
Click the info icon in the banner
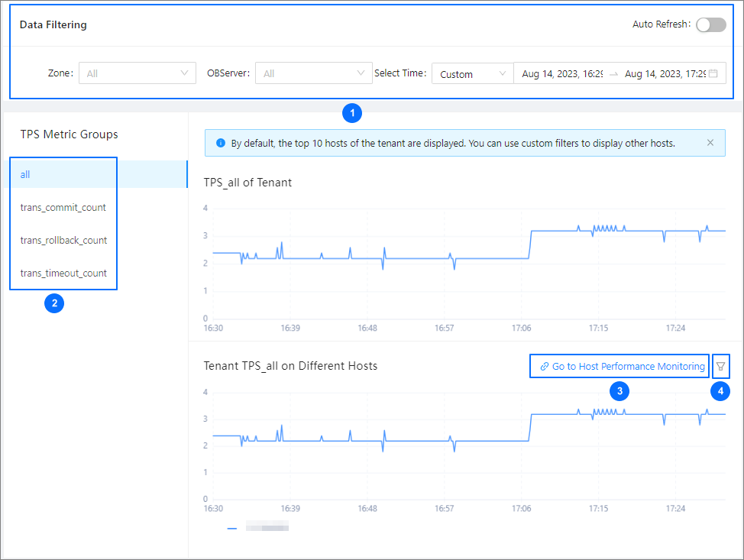221,143
